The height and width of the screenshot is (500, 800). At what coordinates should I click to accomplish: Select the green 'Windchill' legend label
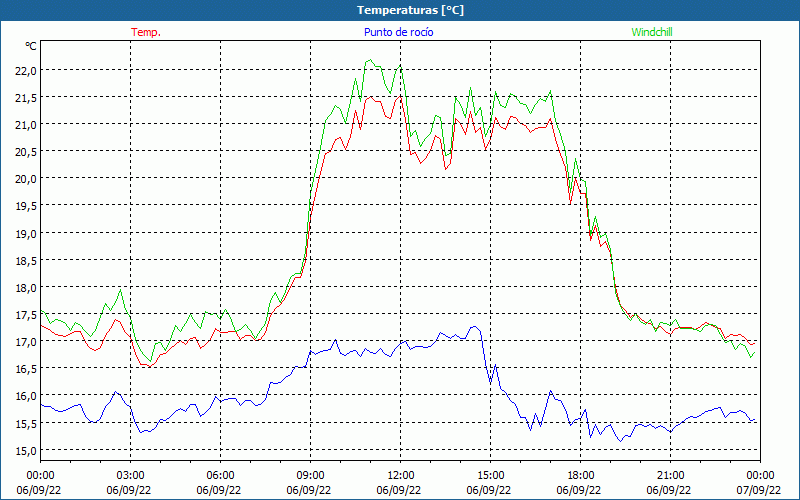(x=652, y=32)
